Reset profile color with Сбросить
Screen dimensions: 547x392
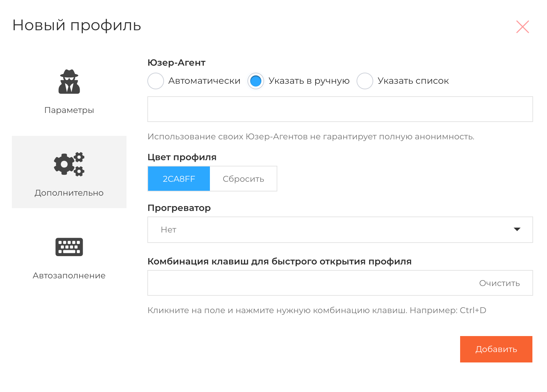click(x=243, y=179)
